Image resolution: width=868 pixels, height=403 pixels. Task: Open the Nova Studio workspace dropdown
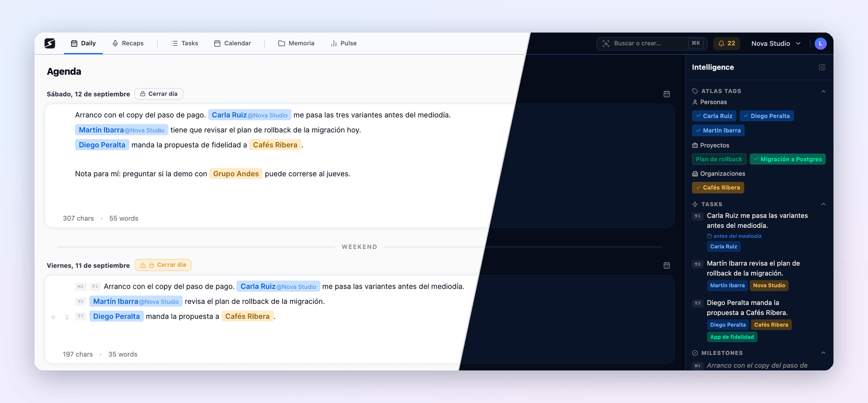point(776,43)
